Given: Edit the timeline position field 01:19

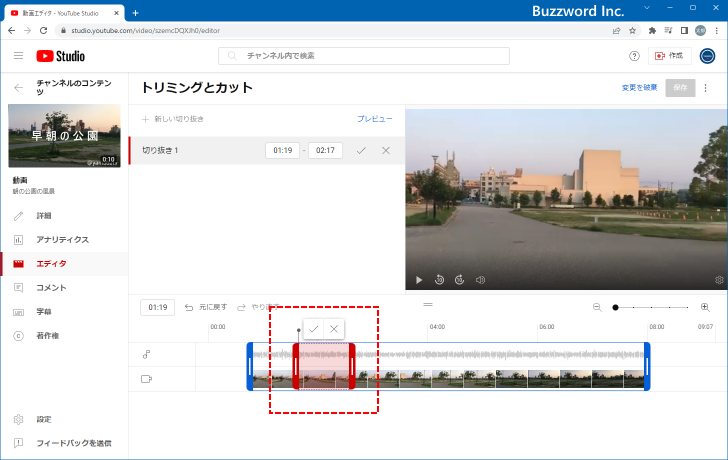Looking at the screenshot, I should 158,307.
